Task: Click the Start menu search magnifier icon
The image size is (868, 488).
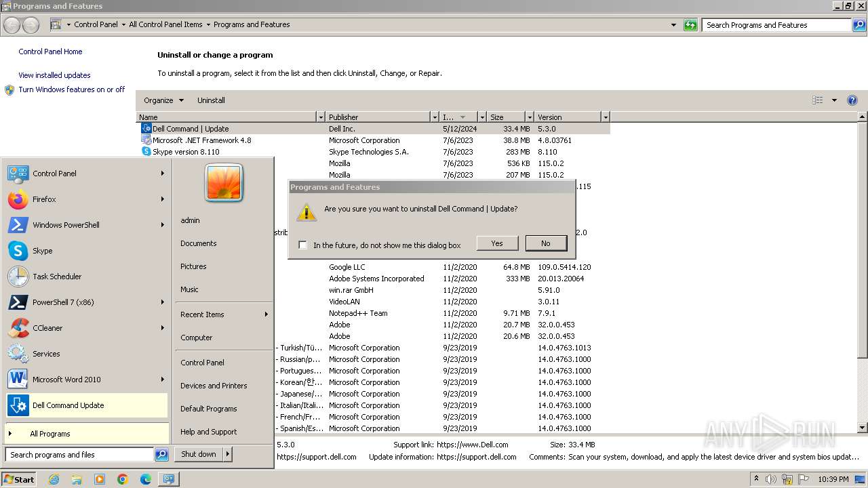Action: pyautogui.click(x=161, y=455)
